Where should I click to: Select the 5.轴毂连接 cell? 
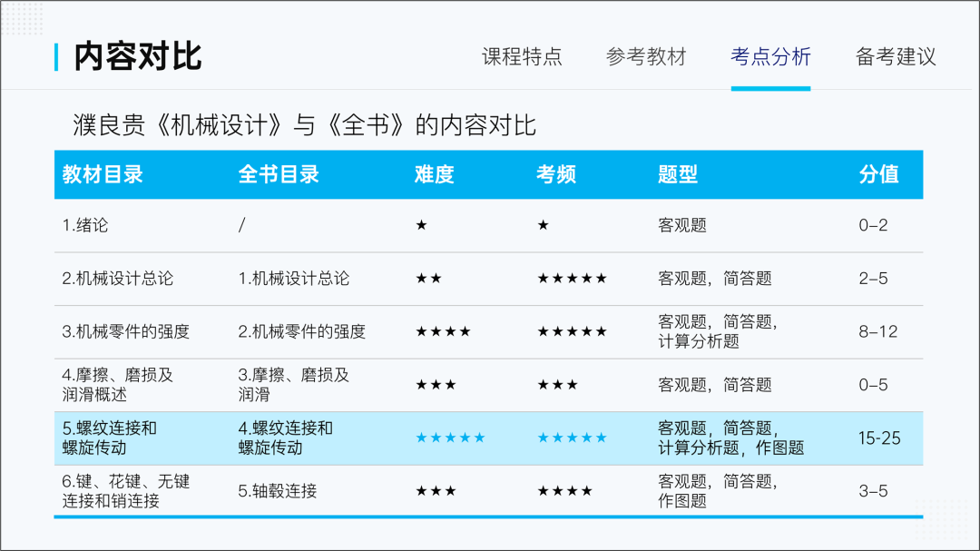click(278, 491)
